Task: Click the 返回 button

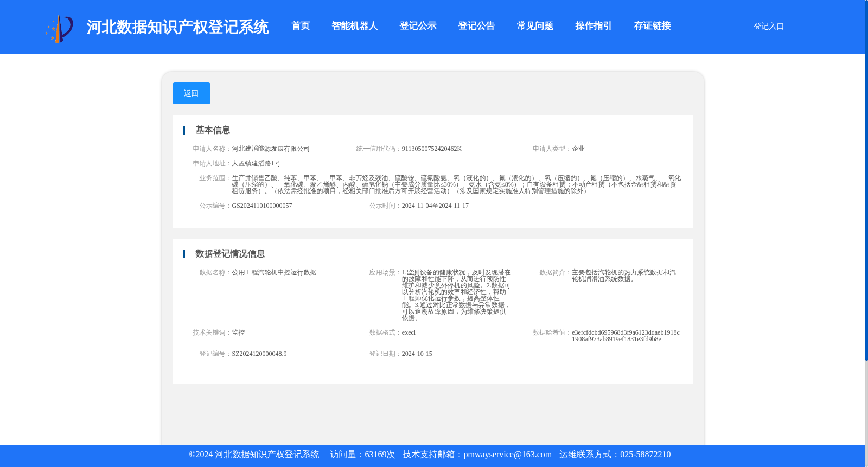Action: [x=192, y=93]
